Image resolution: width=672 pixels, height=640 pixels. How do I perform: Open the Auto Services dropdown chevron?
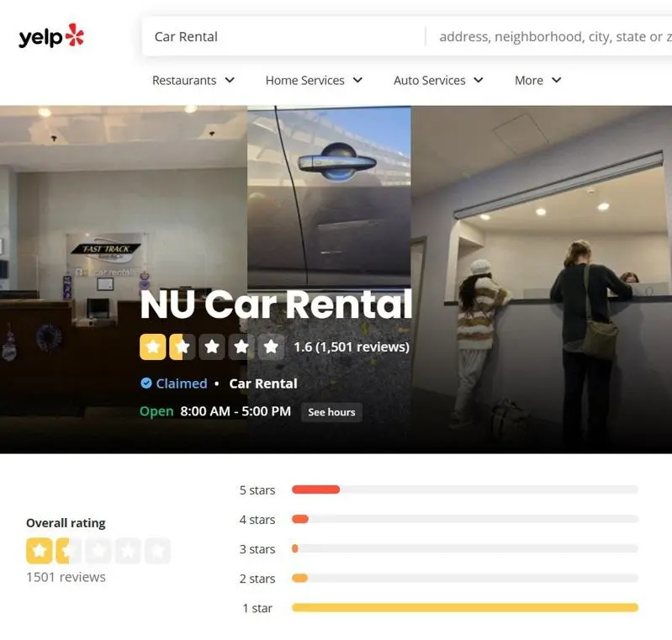pos(479,80)
